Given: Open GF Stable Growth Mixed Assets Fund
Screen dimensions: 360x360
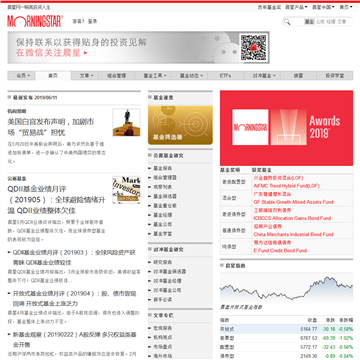Looking at the screenshot, I should click(293, 202).
